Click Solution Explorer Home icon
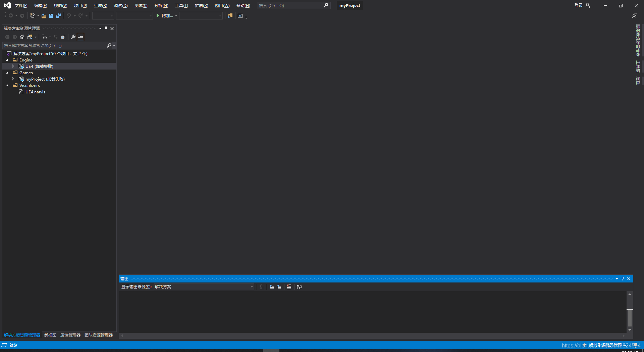 (22, 37)
